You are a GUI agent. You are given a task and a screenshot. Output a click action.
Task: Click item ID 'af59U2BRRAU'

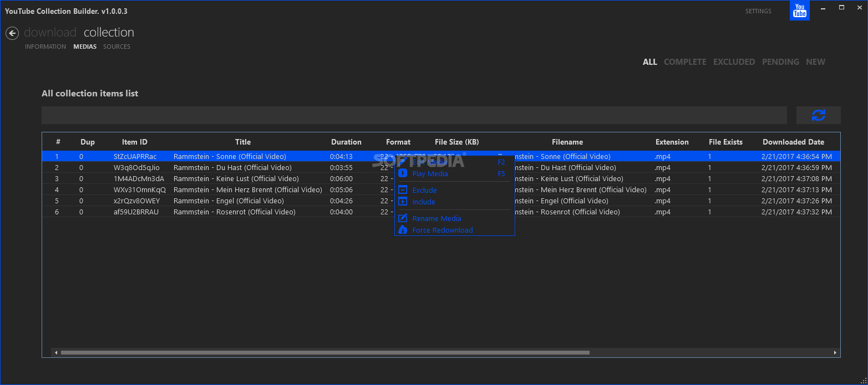136,212
